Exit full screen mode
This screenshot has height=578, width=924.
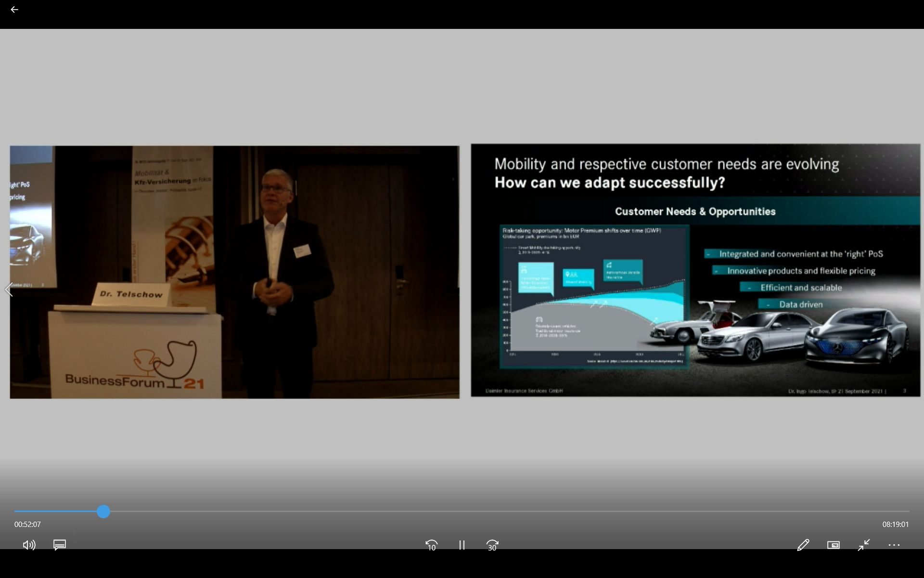tap(864, 545)
